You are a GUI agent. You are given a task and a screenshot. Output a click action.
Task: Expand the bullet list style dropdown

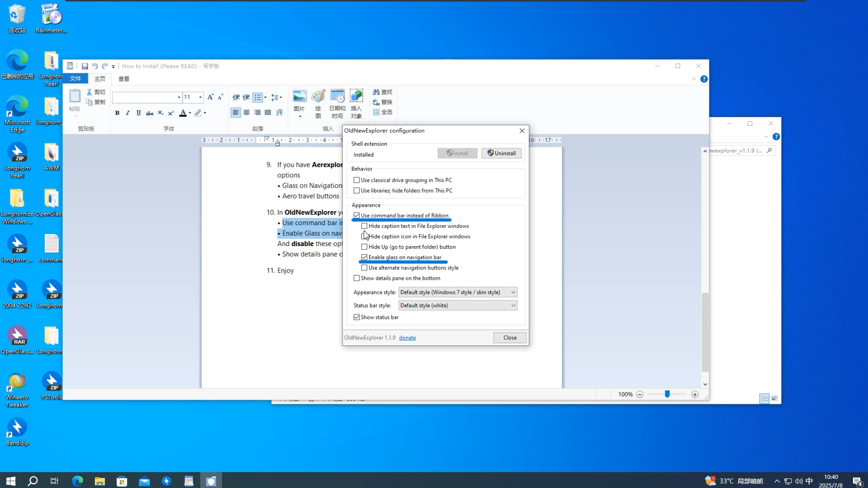(265, 97)
